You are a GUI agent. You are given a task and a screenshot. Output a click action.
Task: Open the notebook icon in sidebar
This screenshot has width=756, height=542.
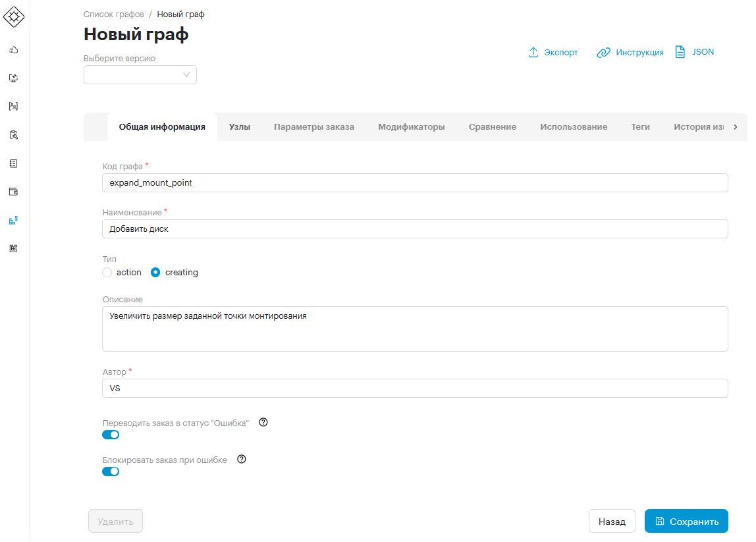click(13, 163)
